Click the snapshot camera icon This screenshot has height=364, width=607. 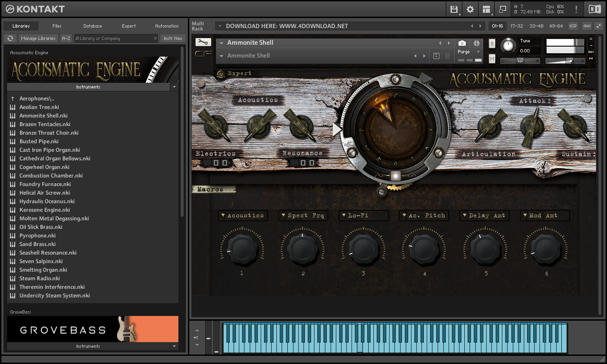[x=461, y=43]
